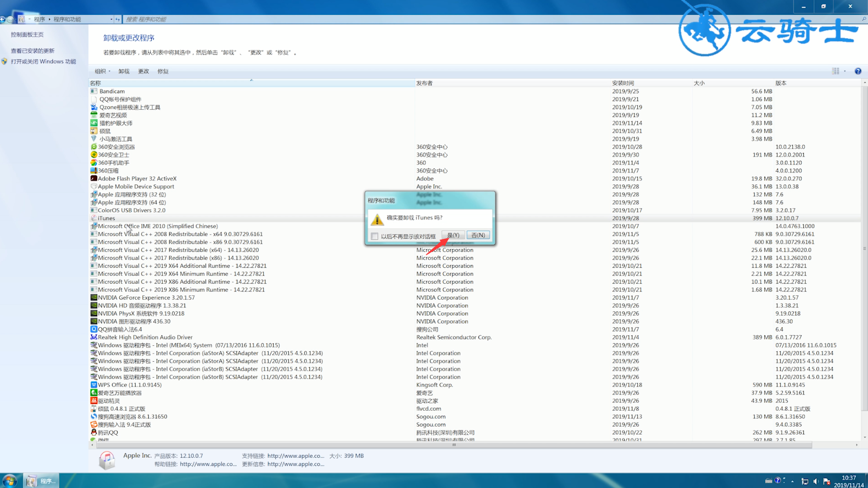Viewport: 868px width, 488px height.
Task: Sort list by 安装时间 column header
Action: click(x=651, y=83)
